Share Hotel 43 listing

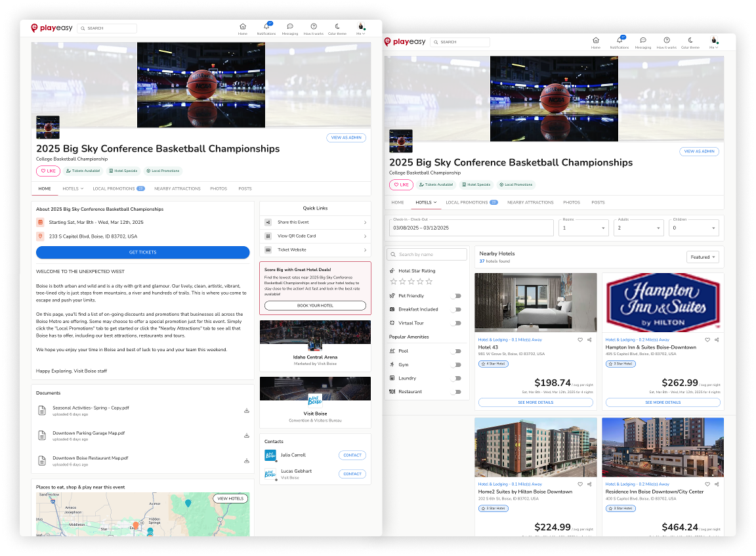(x=589, y=340)
